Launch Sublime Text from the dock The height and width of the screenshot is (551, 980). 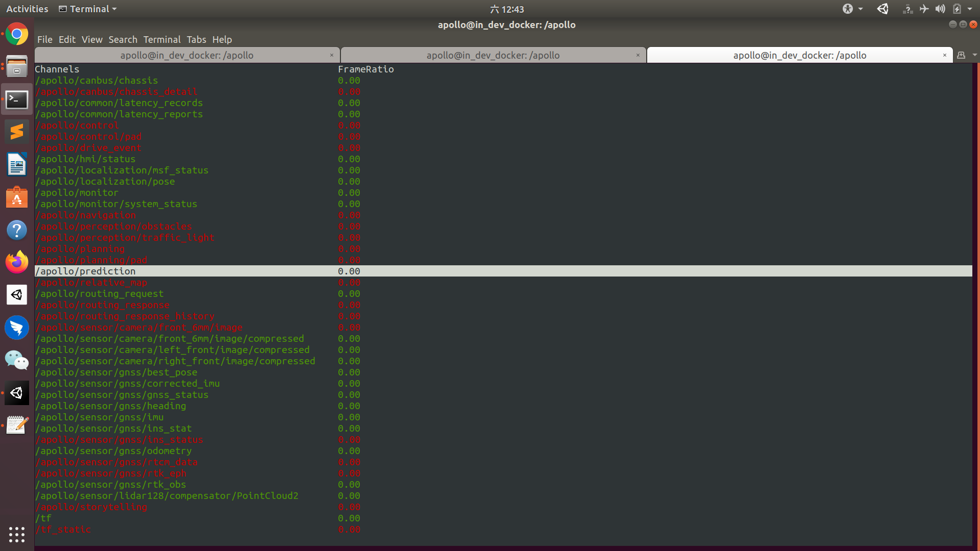point(17,132)
